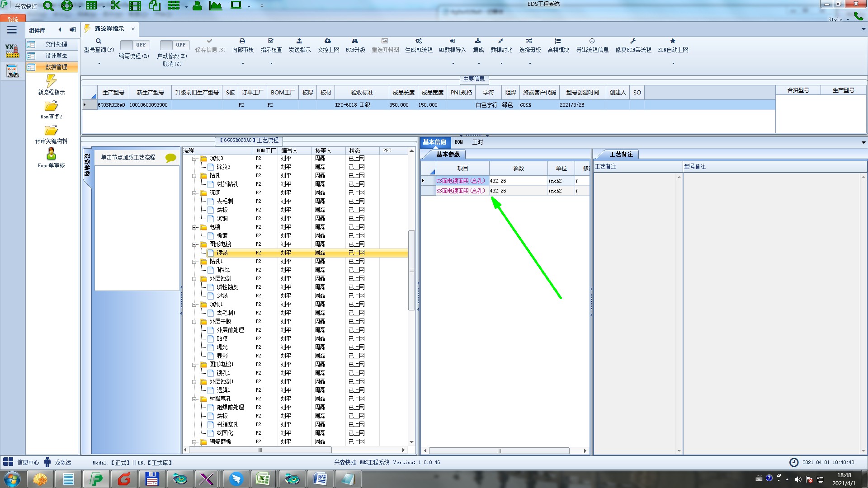
Task: Switch to the BOM tab
Action: (x=458, y=142)
